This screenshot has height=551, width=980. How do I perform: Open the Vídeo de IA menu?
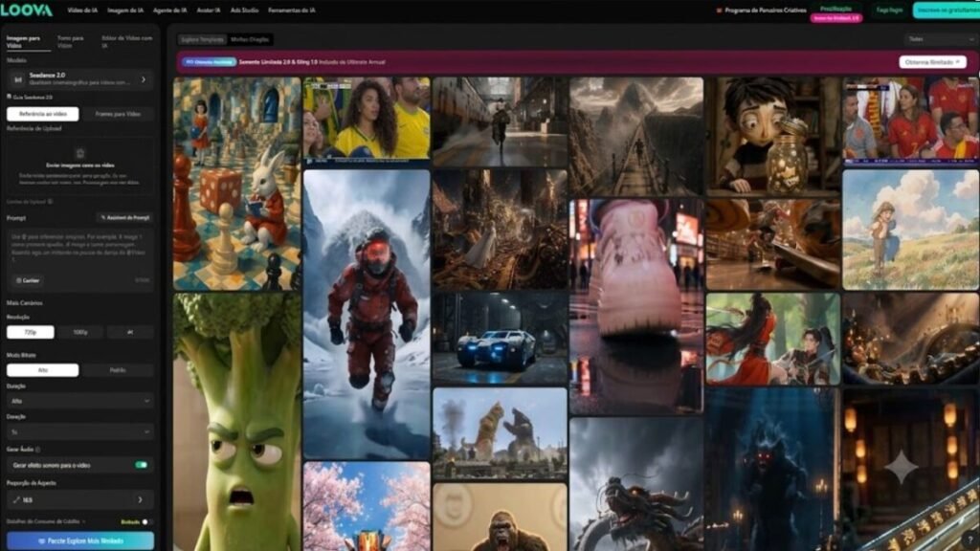coord(82,10)
